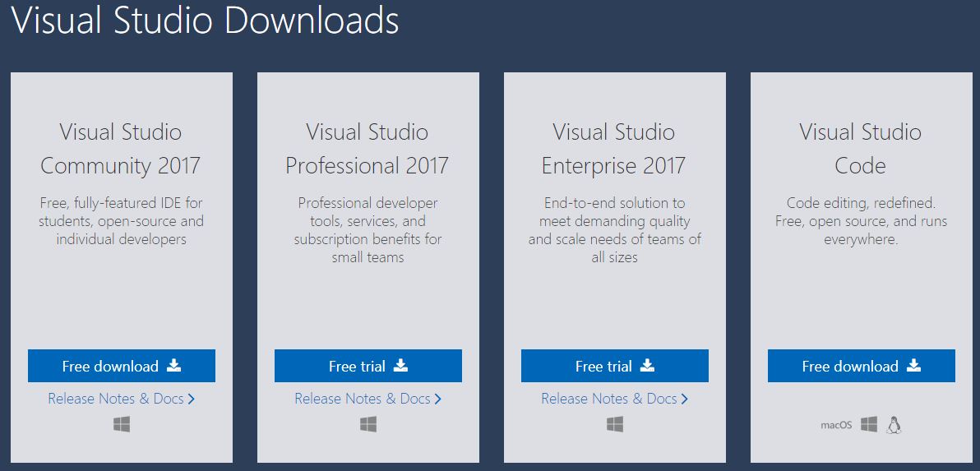
Task: Click Windows logo icon under Professional 2017
Action: tap(368, 425)
